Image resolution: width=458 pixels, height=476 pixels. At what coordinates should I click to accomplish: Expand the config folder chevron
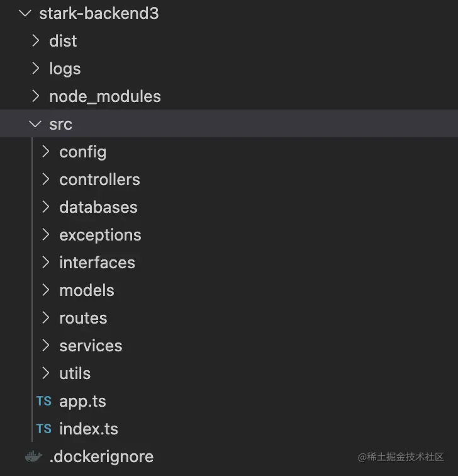pyautogui.click(x=46, y=152)
